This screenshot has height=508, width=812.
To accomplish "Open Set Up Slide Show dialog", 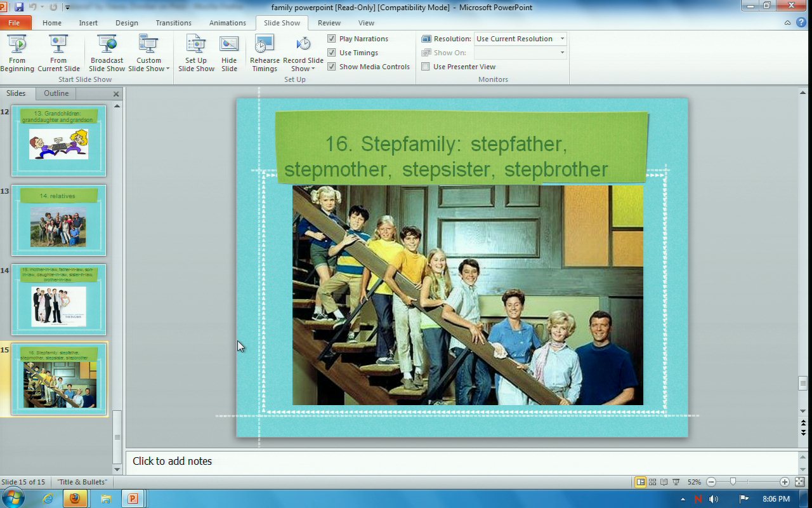I will [x=196, y=53].
